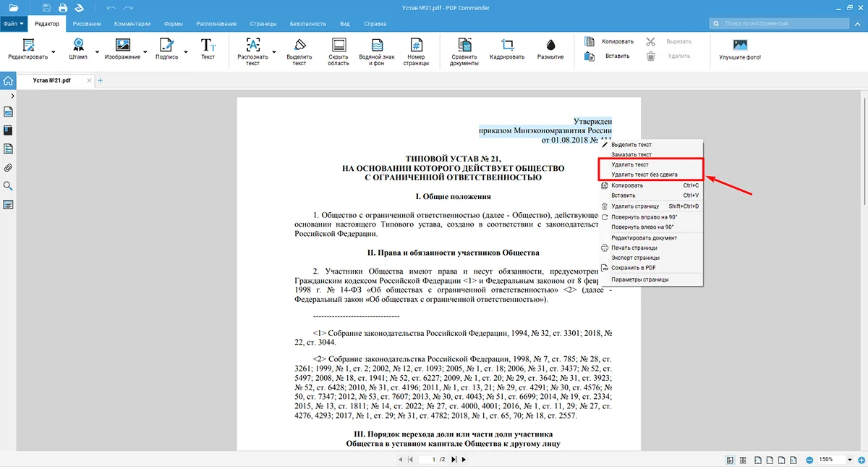Show page thumbnails panel in left sidebar
This screenshot has height=467, width=868.
pos(8,112)
